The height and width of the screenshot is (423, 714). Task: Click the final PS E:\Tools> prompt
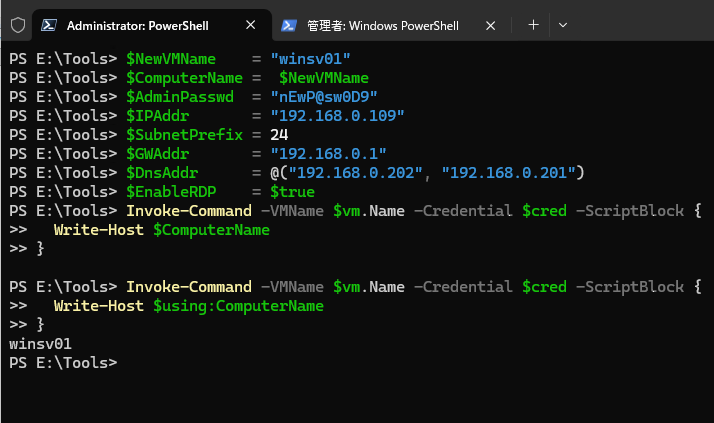(63, 363)
